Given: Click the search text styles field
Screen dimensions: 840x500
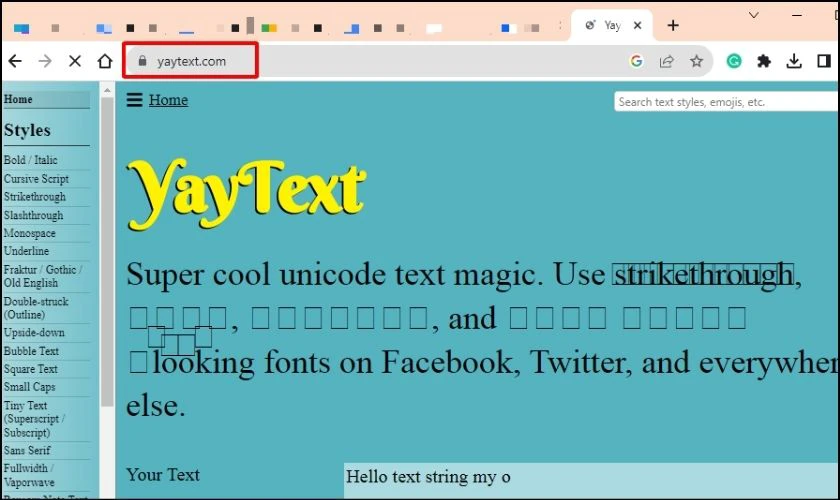Looking at the screenshot, I should (x=726, y=102).
